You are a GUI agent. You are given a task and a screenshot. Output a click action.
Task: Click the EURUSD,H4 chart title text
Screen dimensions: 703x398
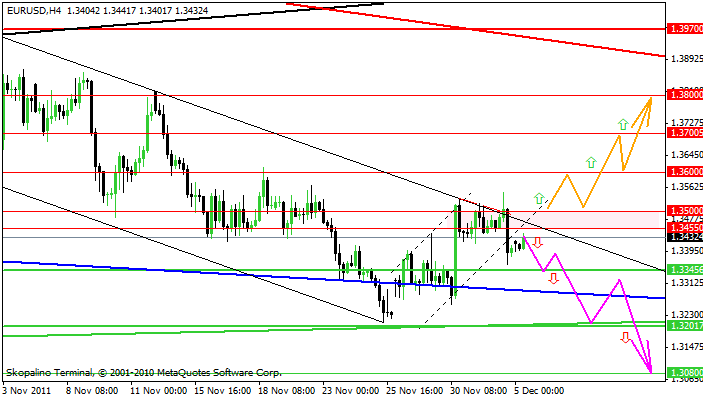click(x=34, y=10)
